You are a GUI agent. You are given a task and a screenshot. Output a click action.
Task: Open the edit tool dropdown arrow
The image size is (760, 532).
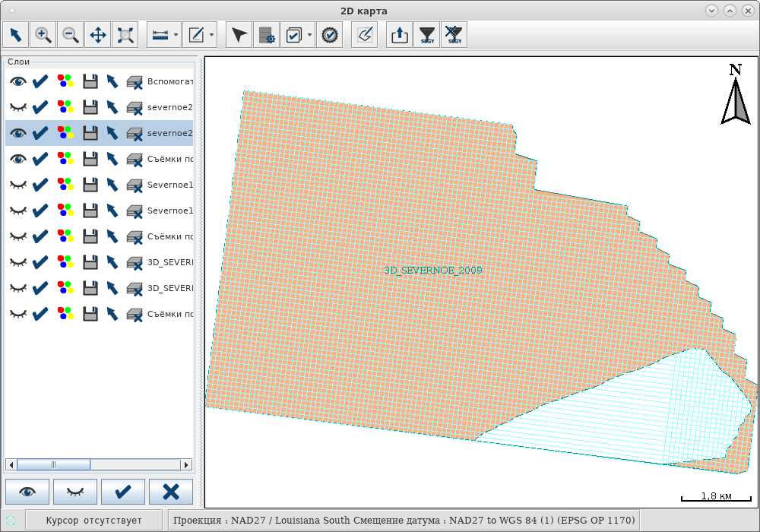(x=212, y=35)
